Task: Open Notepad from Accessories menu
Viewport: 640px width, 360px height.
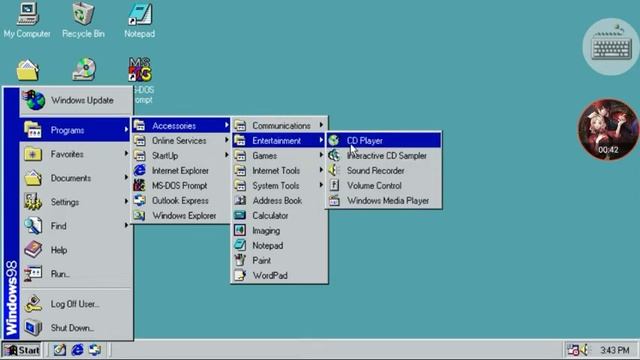Action: click(279, 246)
